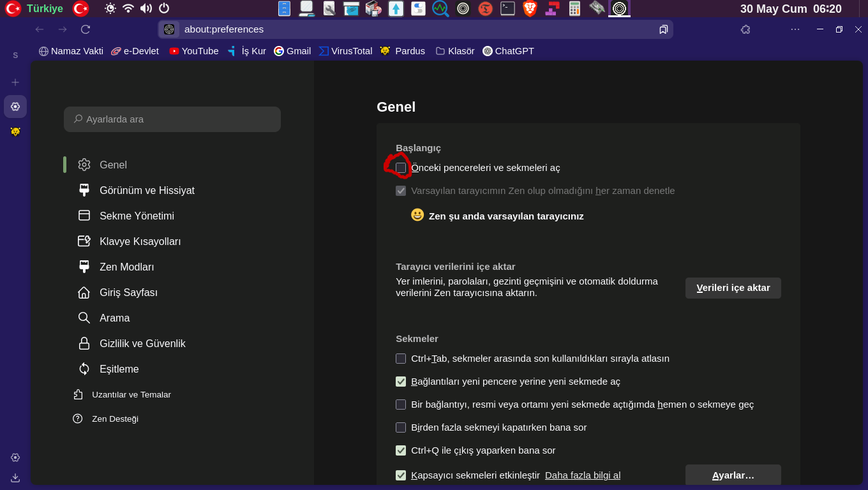Open the 'Daha fazla bilgi al' link
868x490 pixels.
582,475
